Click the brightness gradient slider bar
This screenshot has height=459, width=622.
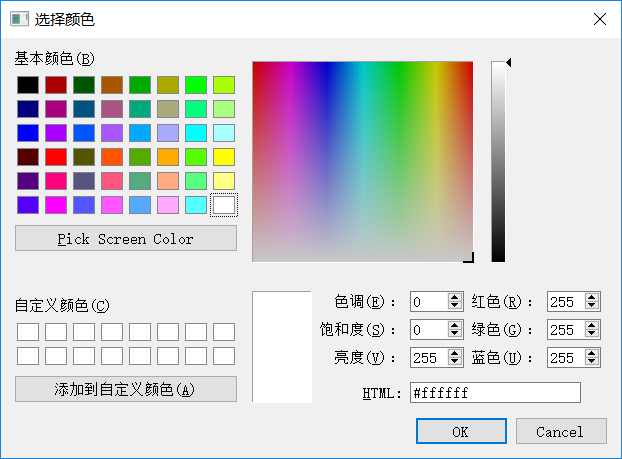[x=498, y=161]
